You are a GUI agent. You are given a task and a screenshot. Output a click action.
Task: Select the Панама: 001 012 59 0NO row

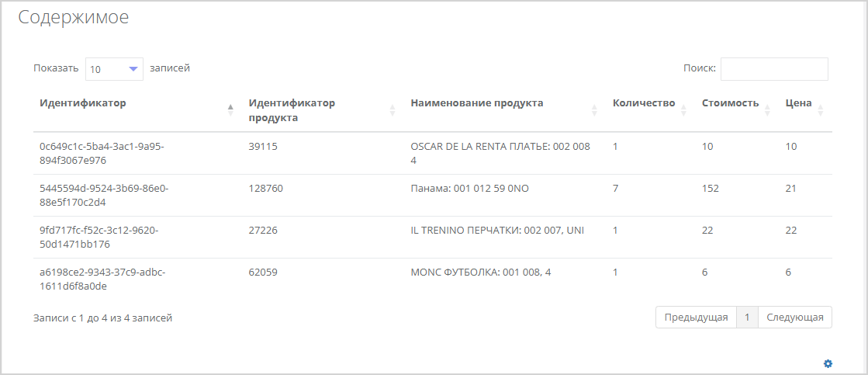432,196
